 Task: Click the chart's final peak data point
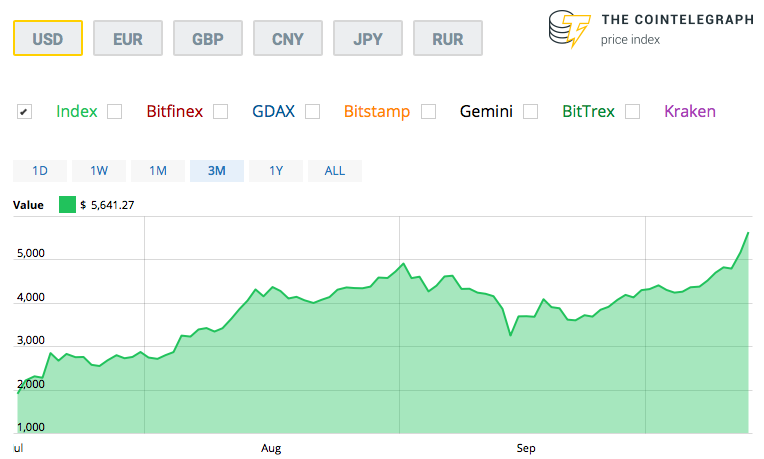coord(748,233)
